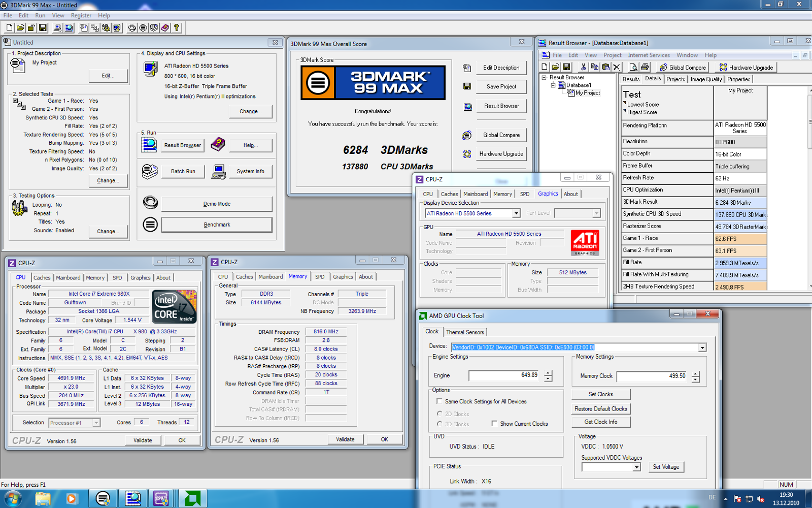This screenshot has height=508, width=812.
Task: Click the Benchmark striped-circle toolbar icon
Action: coord(143,28)
